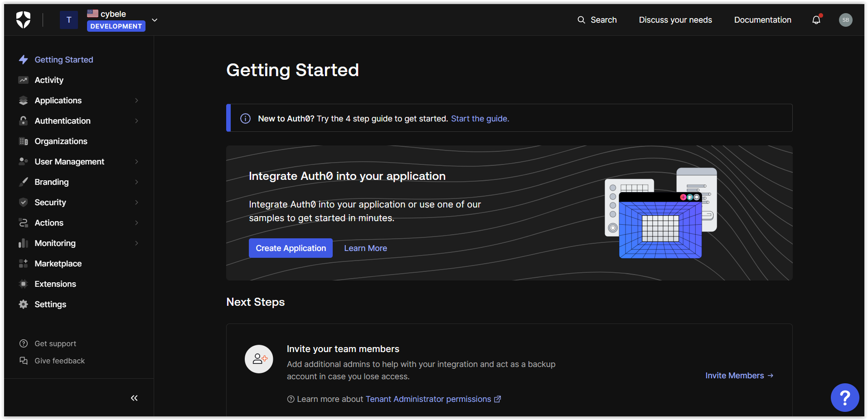Open the cybele tenant dropdown chevron
The height and width of the screenshot is (420, 868).
tap(155, 20)
